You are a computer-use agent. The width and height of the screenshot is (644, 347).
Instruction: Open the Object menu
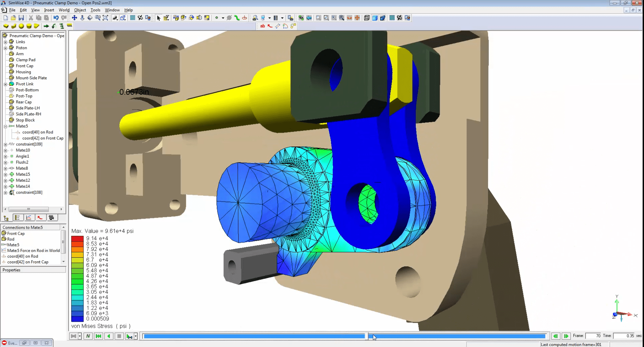tap(80, 10)
